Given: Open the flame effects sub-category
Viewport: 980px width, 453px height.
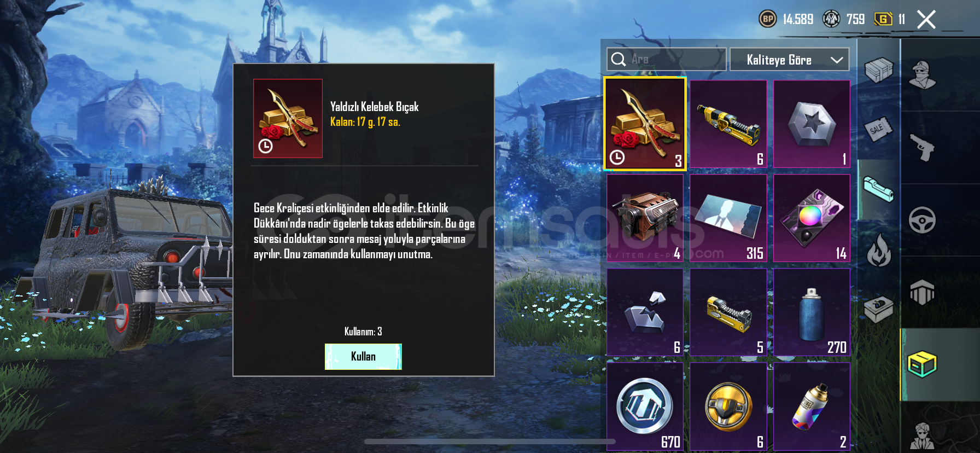Looking at the screenshot, I should [x=879, y=250].
